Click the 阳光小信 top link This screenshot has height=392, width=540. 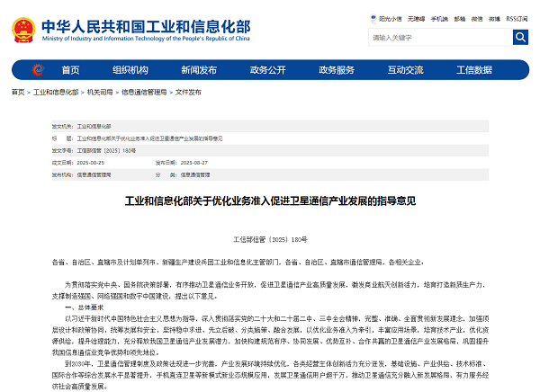391,19
